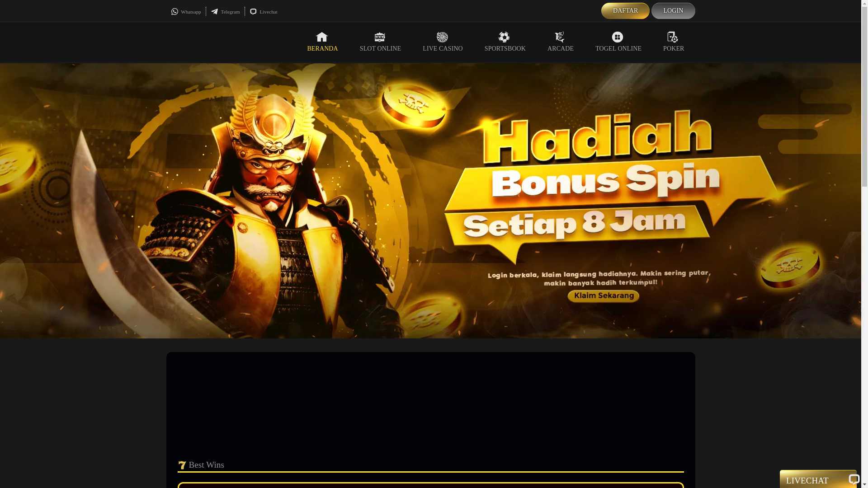Open the Arcade game icon

point(560,37)
